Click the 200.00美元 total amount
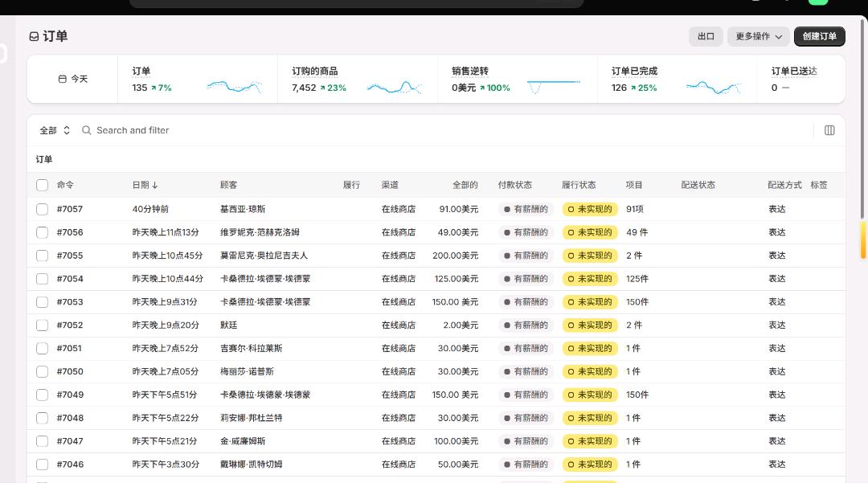The height and width of the screenshot is (483, 868). click(x=456, y=256)
